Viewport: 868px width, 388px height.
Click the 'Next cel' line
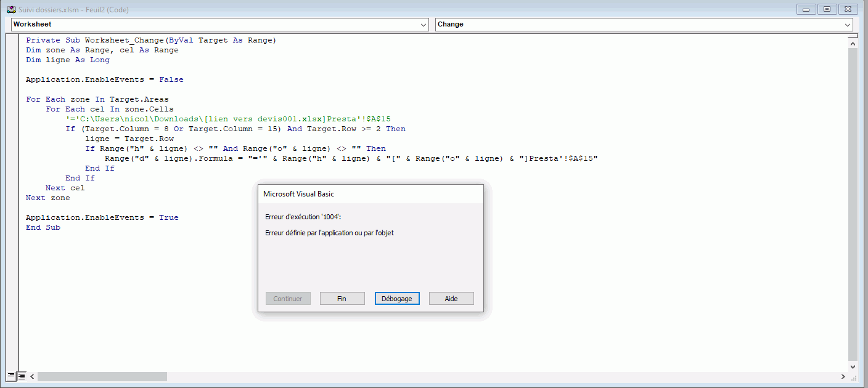point(65,188)
